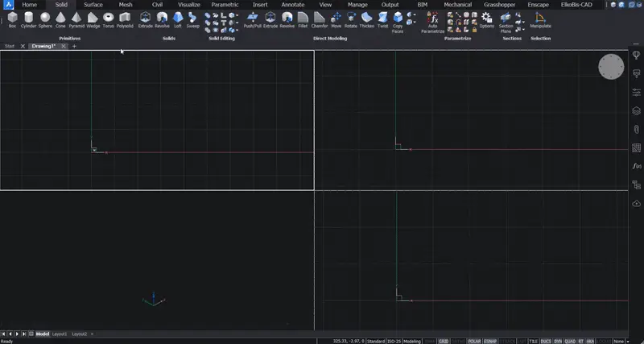The height and width of the screenshot is (344, 644).
Task: Select the Fillet tool
Action: (x=303, y=19)
